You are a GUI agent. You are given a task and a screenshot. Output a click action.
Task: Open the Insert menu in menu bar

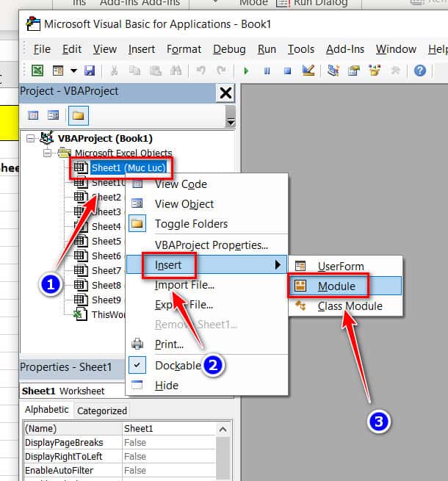coord(142,49)
